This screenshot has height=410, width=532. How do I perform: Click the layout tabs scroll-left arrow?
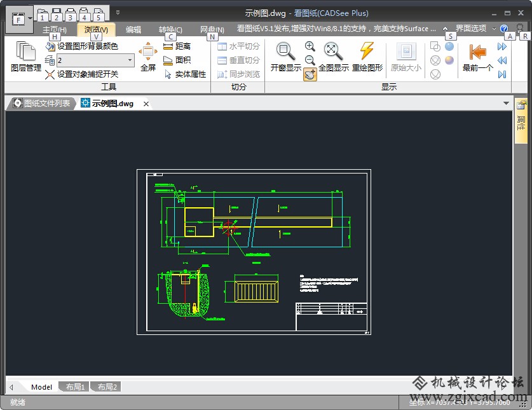[x=11, y=387]
